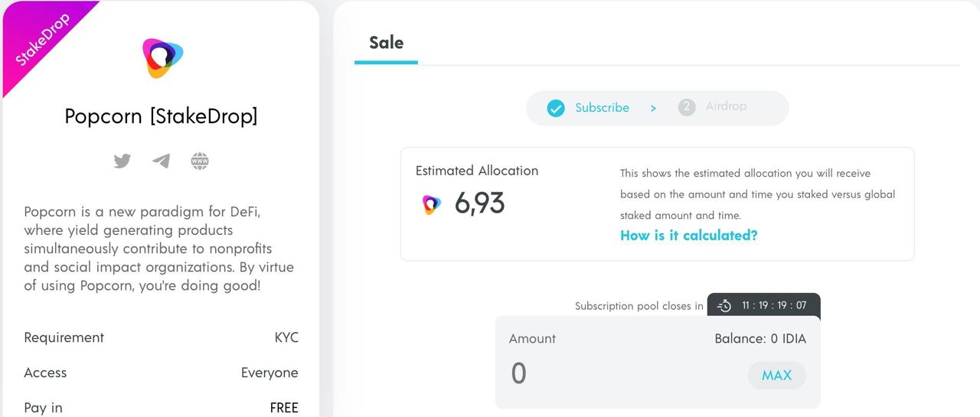Open the Popcorn Twitter profile icon
This screenshot has height=417, width=980.
click(x=122, y=161)
